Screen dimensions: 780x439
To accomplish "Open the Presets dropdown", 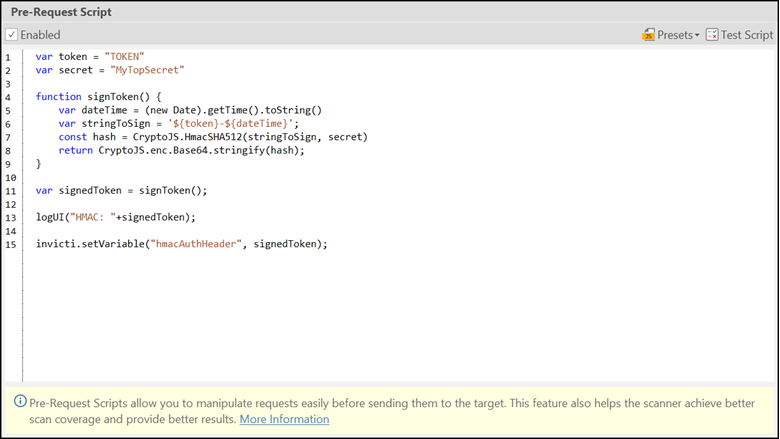I will click(x=671, y=35).
